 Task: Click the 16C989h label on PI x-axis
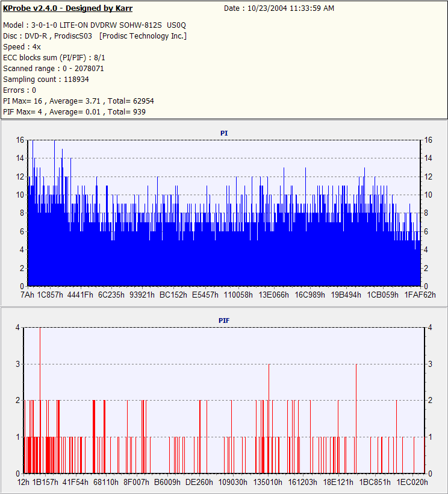point(310,295)
